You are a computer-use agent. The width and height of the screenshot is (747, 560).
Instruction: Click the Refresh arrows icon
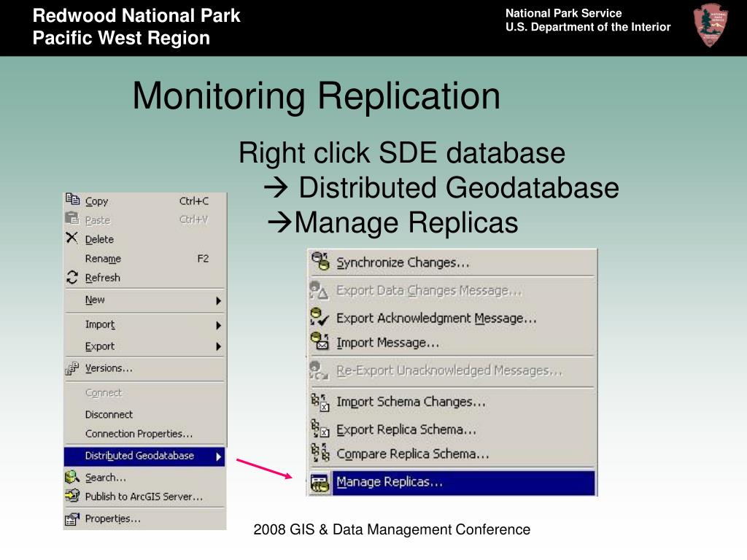pos(71,277)
